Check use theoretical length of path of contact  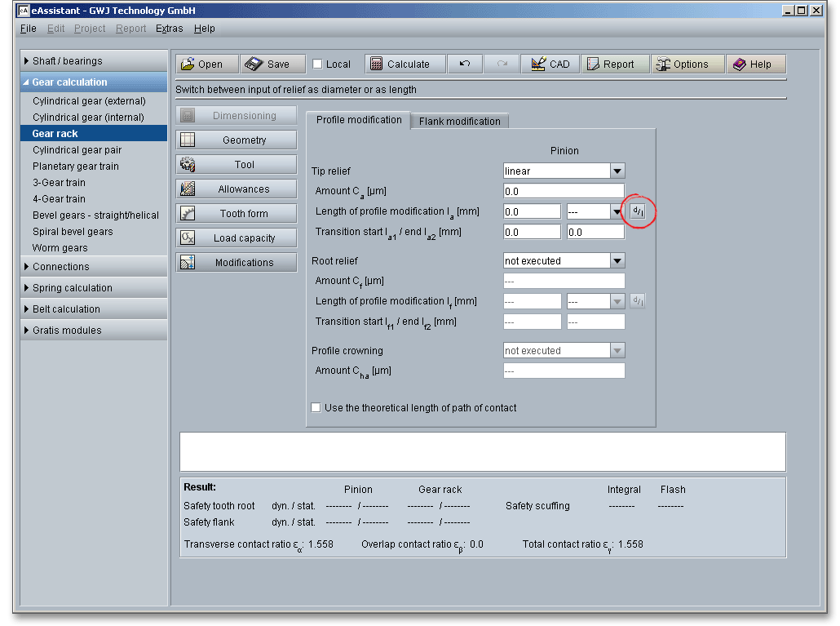(x=316, y=408)
